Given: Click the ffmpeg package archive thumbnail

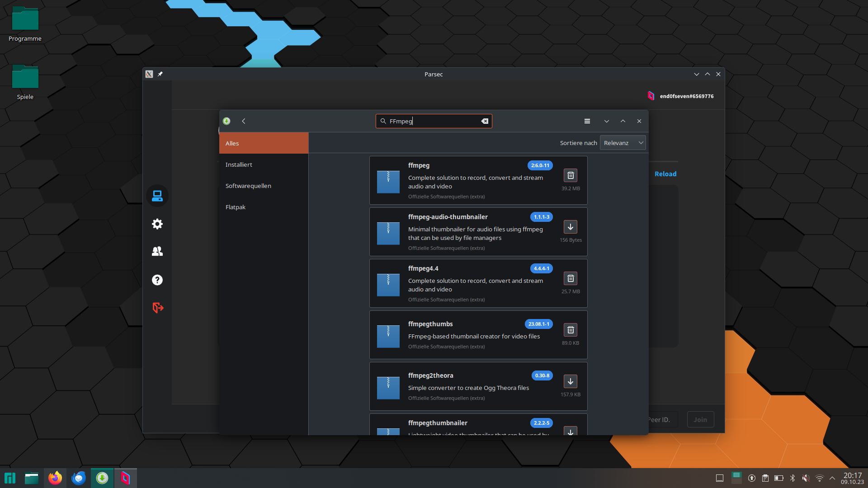Looking at the screenshot, I should 388,182.
